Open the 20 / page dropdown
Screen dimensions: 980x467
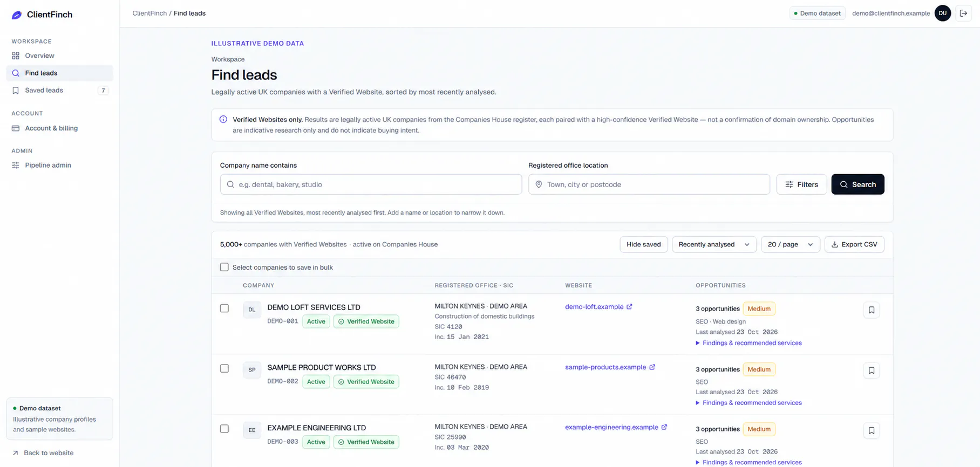click(790, 244)
